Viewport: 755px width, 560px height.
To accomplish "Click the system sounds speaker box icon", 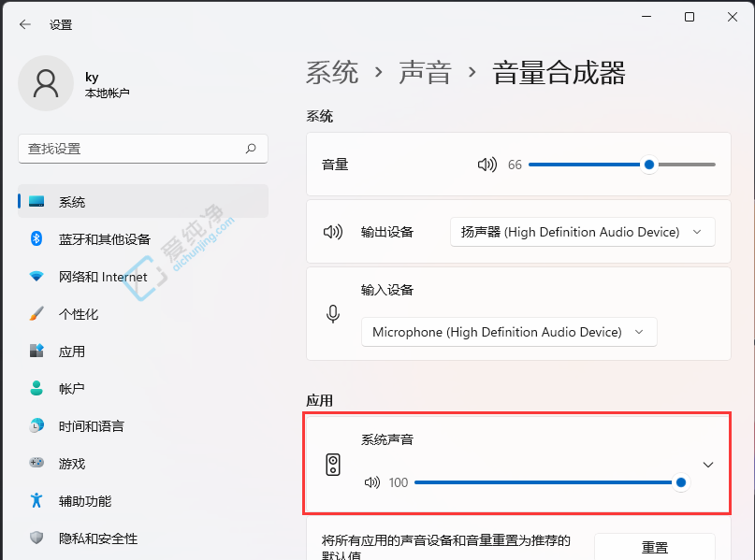I will click(x=333, y=465).
